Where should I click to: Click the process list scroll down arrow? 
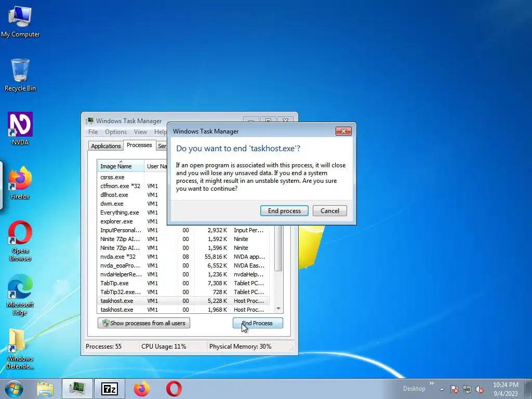point(278,309)
